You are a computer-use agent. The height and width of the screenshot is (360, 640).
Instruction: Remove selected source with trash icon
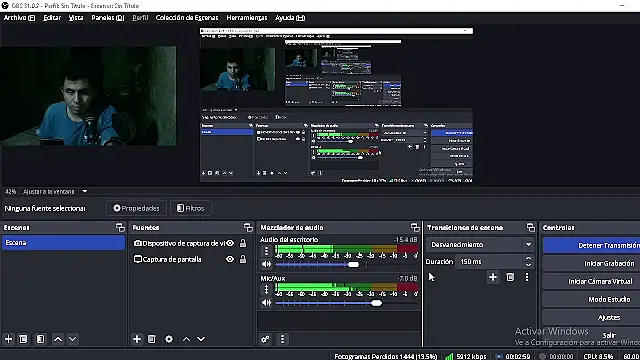pyautogui.click(x=152, y=339)
